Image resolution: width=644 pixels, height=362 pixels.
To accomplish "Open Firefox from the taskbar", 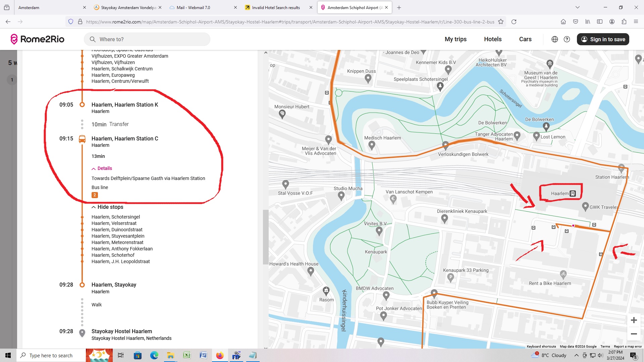I will click(x=220, y=355).
